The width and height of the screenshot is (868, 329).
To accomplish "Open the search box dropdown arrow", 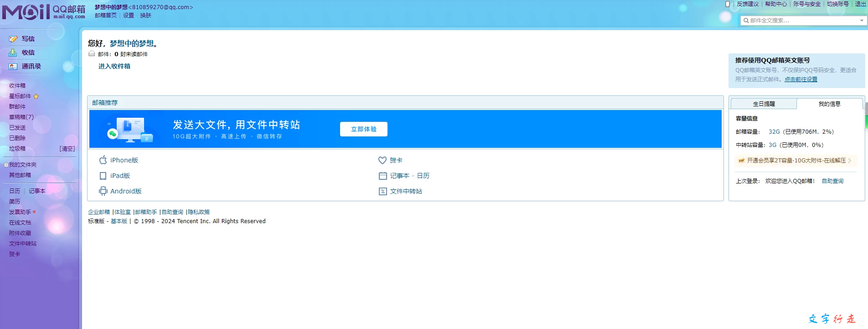I will (861, 21).
